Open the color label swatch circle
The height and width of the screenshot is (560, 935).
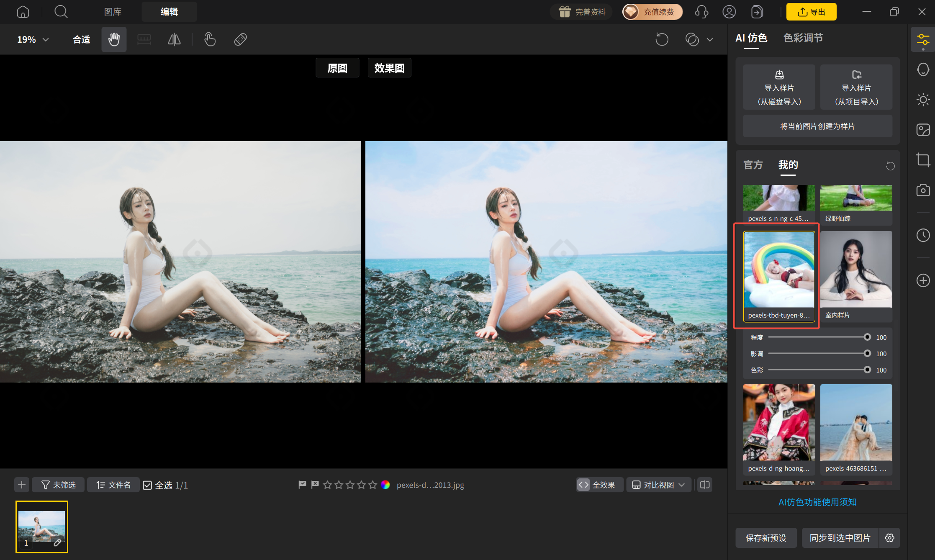pos(385,485)
